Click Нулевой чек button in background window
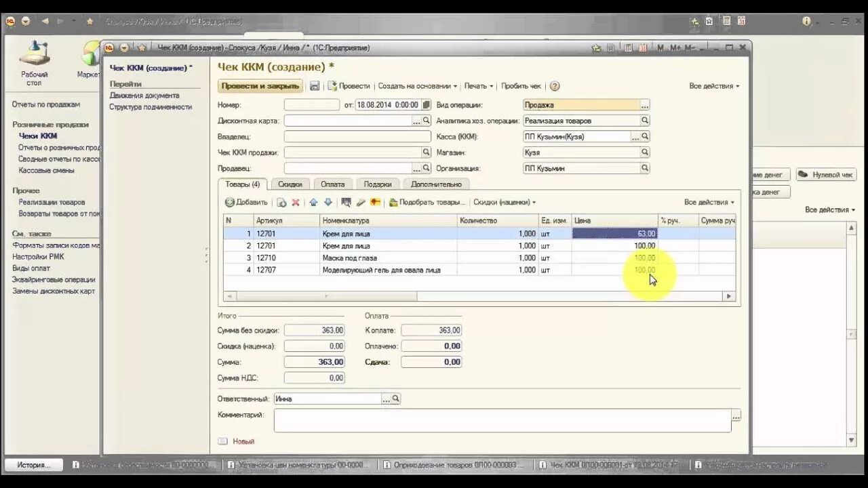The image size is (868, 488). [826, 174]
